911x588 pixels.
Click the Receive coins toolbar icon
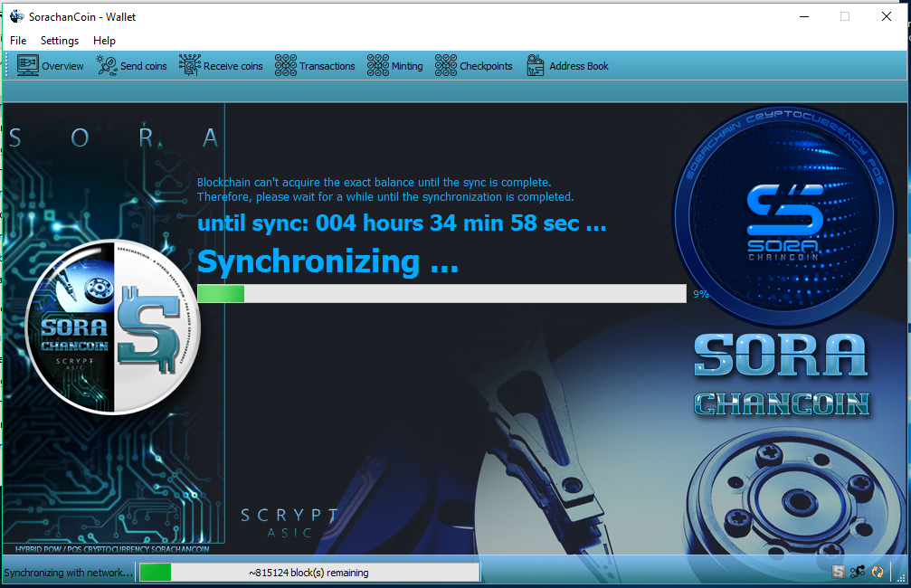coord(190,66)
